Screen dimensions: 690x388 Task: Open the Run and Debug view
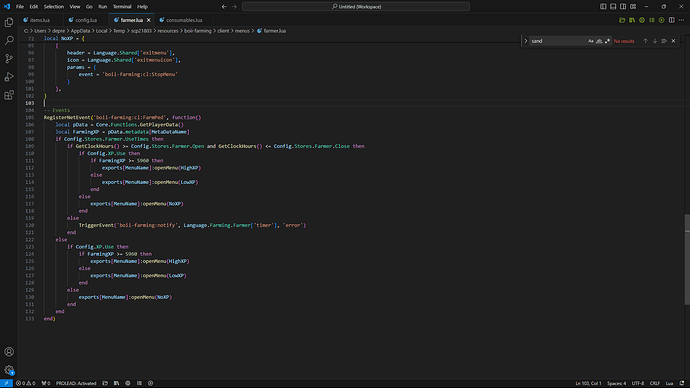(x=9, y=77)
